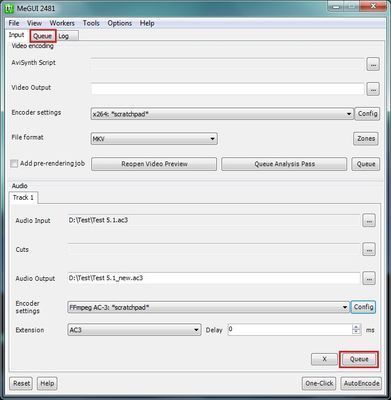Expand the AC3 Extension dropdown
The width and height of the screenshot is (391, 400).
coord(134,330)
